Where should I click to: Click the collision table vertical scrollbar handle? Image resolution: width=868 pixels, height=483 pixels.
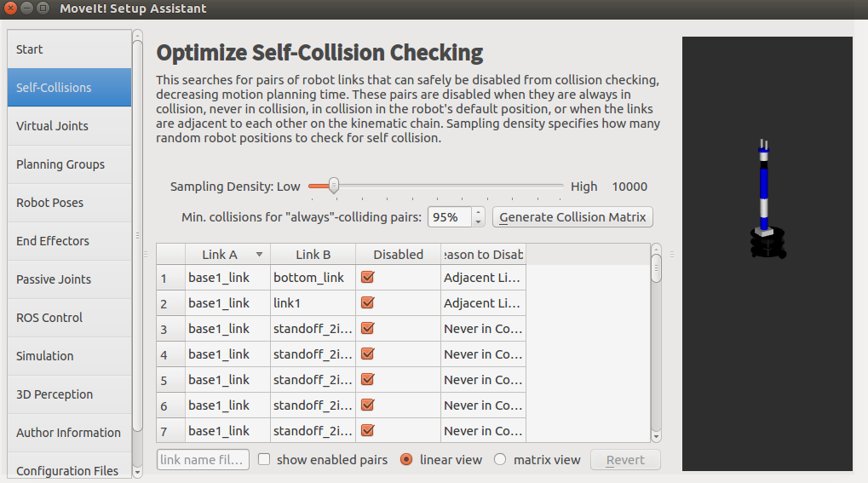[x=656, y=268]
